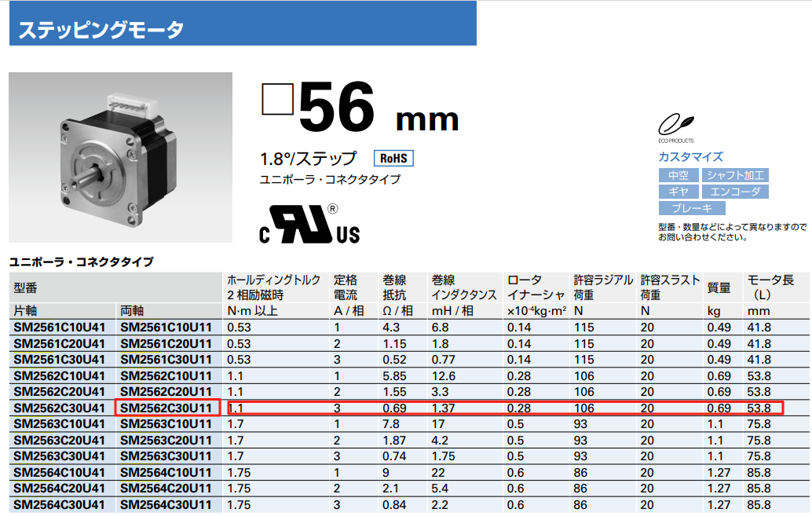The image size is (812, 516).
Task: Click model number SM2563C20U41
Action: [59, 441]
